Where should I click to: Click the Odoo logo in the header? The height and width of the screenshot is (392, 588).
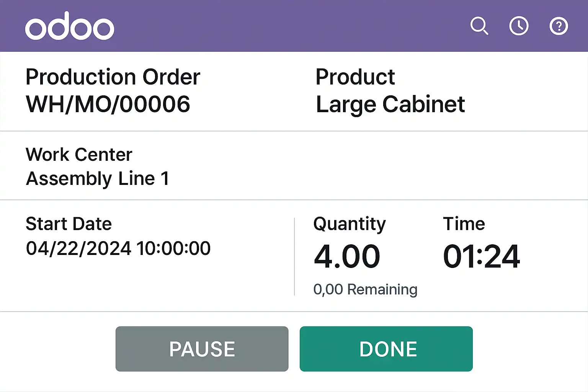tap(70, 26)
